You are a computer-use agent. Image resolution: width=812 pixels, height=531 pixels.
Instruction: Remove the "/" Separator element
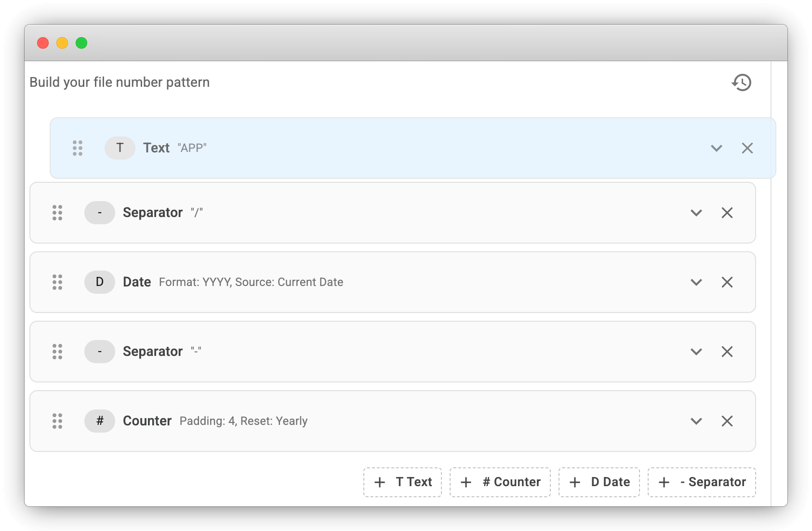[727, 213]
